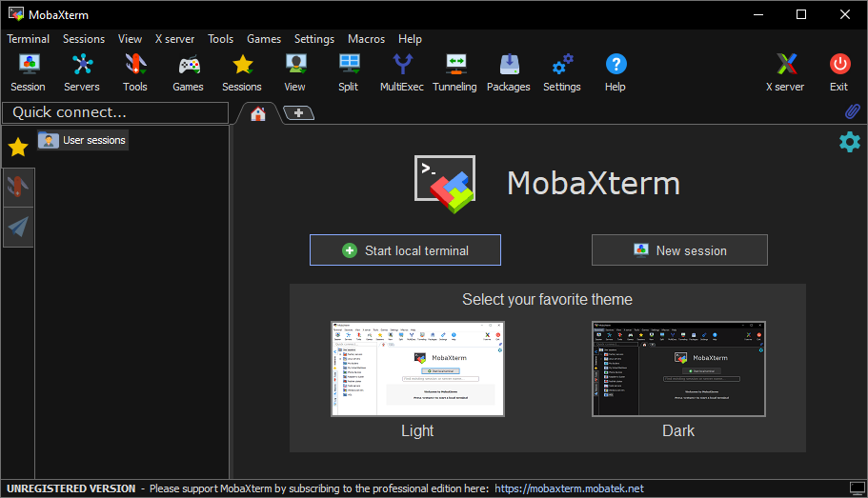Select the Light theme thumbnail
This screenshot has height=498, width=868.
pos(417,369)
